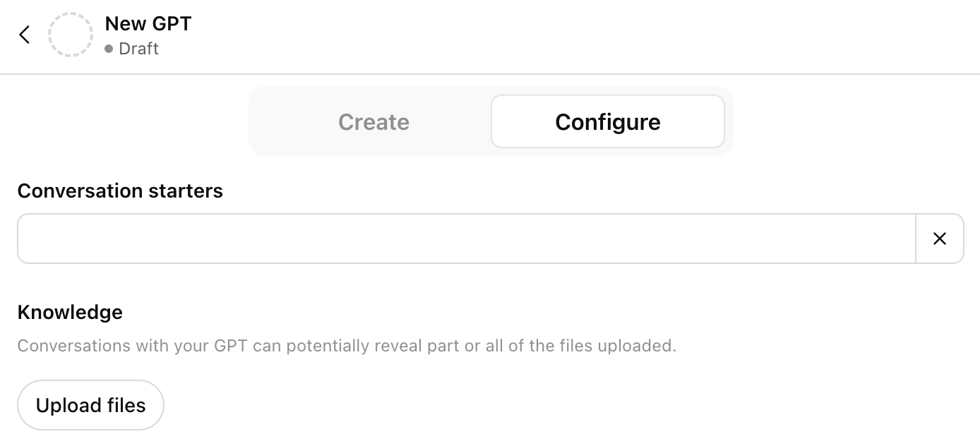Click the word 'starters' in the section heading
980x446 pixels.
tap(186, 191)
